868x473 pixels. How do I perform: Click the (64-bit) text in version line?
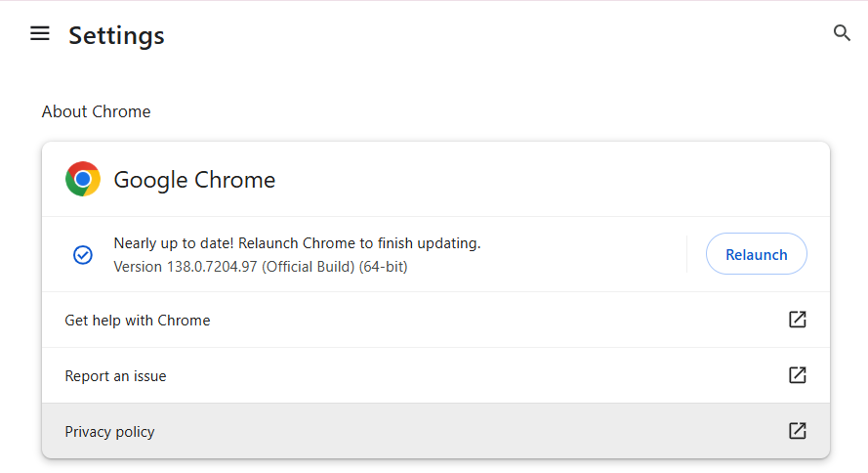click(x=383, y=266)
